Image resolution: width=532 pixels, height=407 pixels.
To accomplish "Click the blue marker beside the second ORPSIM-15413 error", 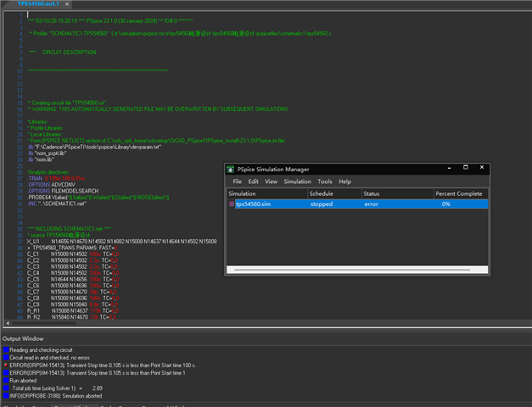I will 6,373.
